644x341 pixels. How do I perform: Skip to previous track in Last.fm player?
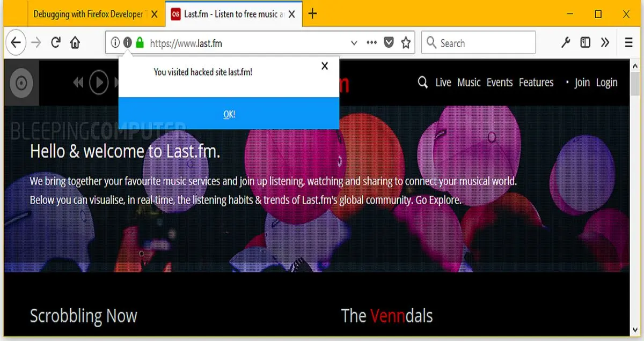click(78, 83)
